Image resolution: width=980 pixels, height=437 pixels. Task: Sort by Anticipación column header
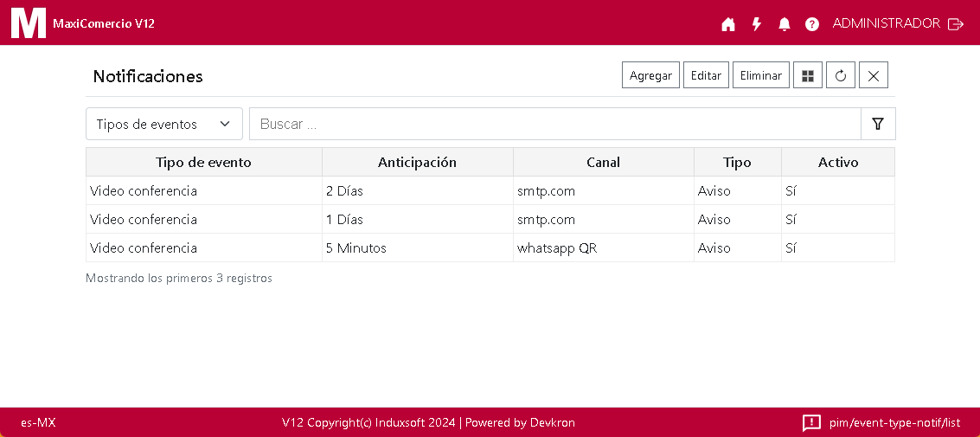click(x=417, y=162)
